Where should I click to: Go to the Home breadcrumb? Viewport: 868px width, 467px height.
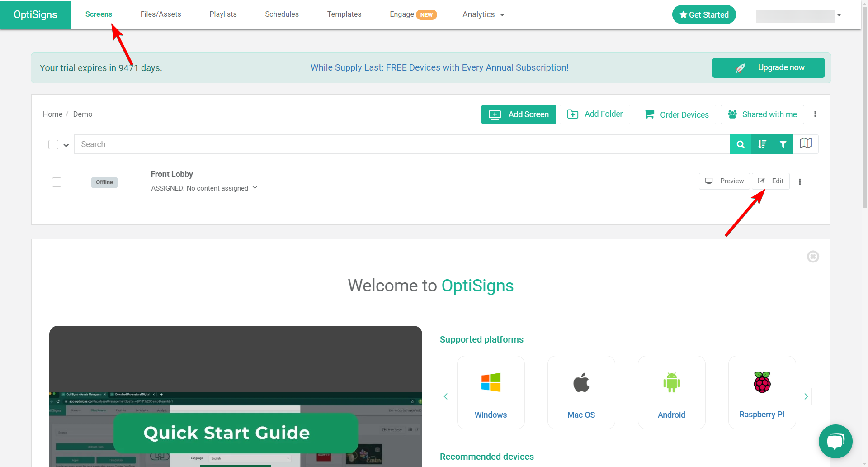(52, 114)
